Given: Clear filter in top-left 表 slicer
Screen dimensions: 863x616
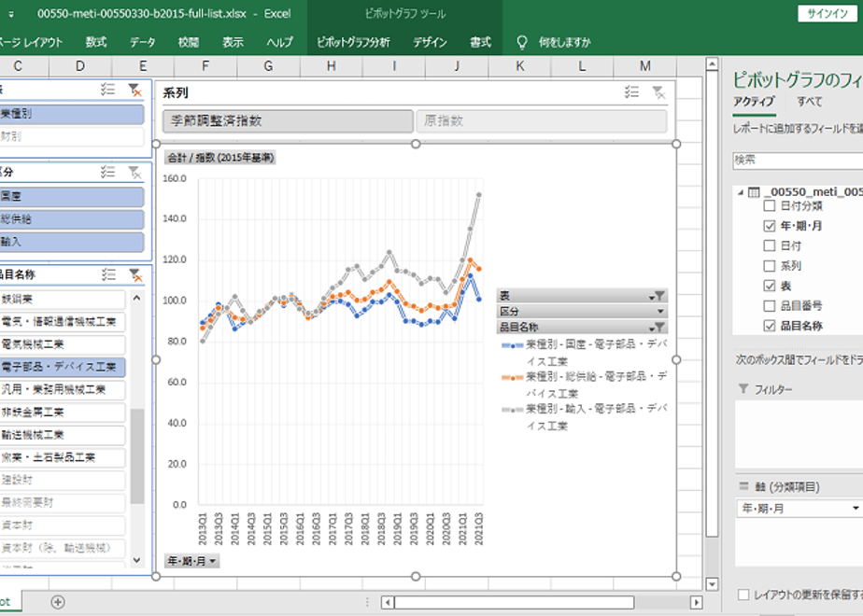Looking at the screenshot, I should tap(134, 90).
